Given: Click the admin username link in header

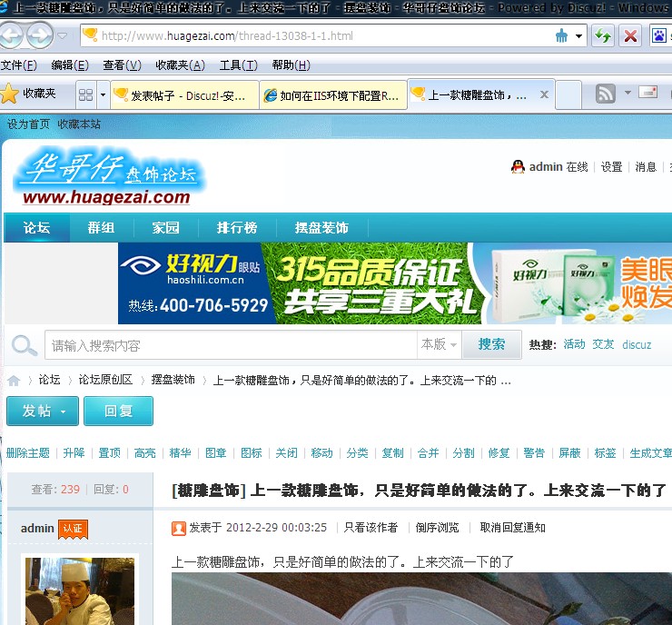Looking at the screenshot, I should [546, 167].
